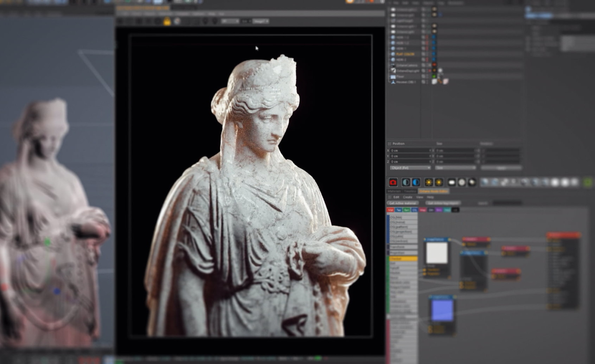Click the first yellow sun light icon
This screenshot has height=364, width=595.
[x=428, y=182]
